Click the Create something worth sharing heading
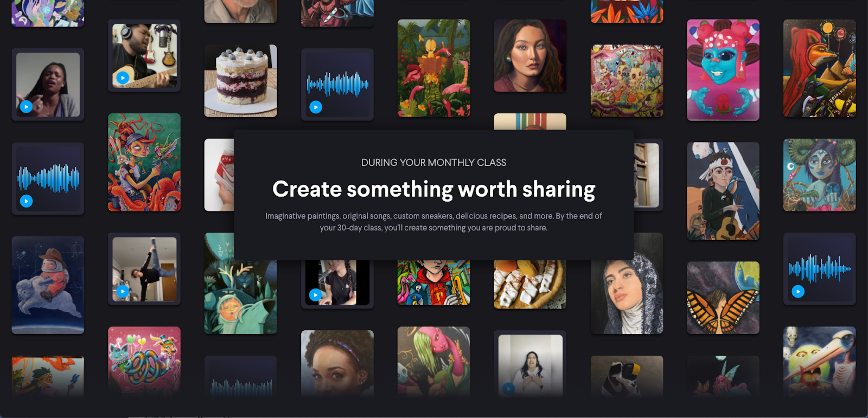 point(433,189)
